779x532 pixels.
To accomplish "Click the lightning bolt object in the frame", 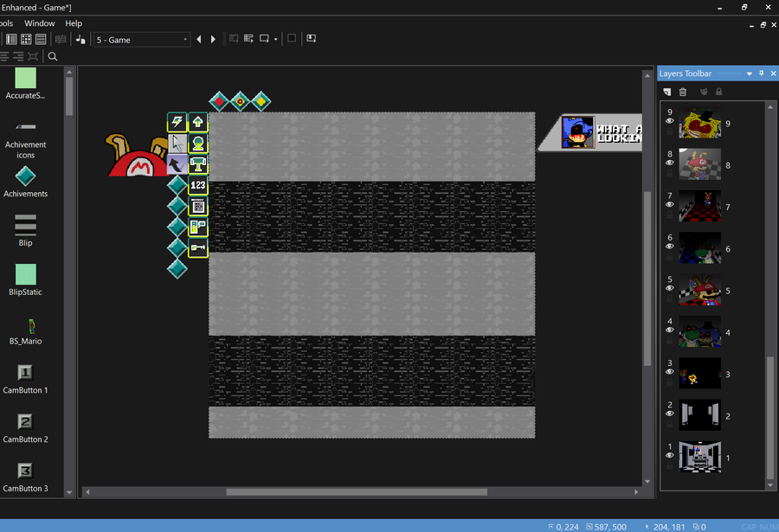I will coord(177,122).
